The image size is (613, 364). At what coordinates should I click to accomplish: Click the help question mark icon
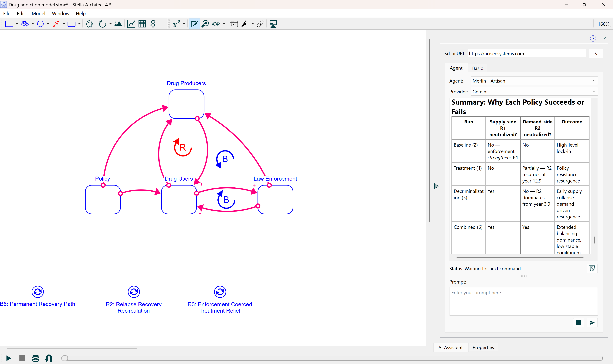tap(593, 38)
